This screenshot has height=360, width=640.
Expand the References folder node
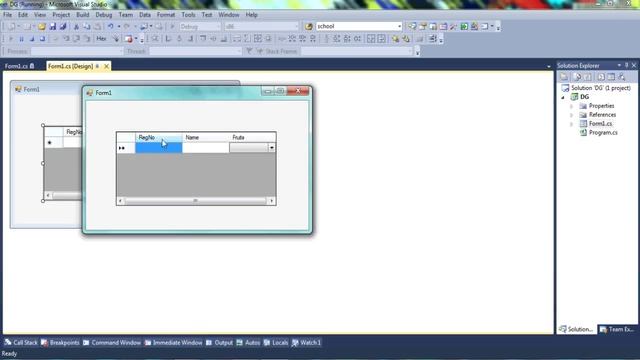(571, 115)
